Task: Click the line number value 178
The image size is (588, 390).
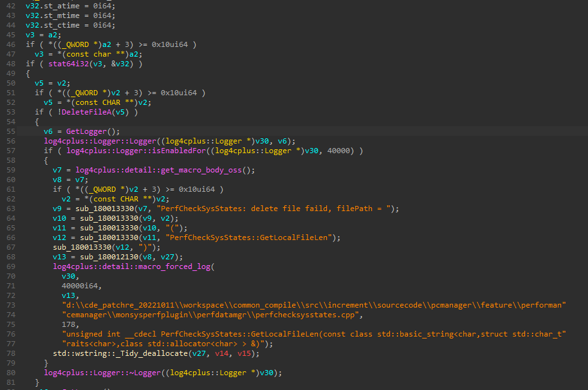Action: tap(68, 325)
